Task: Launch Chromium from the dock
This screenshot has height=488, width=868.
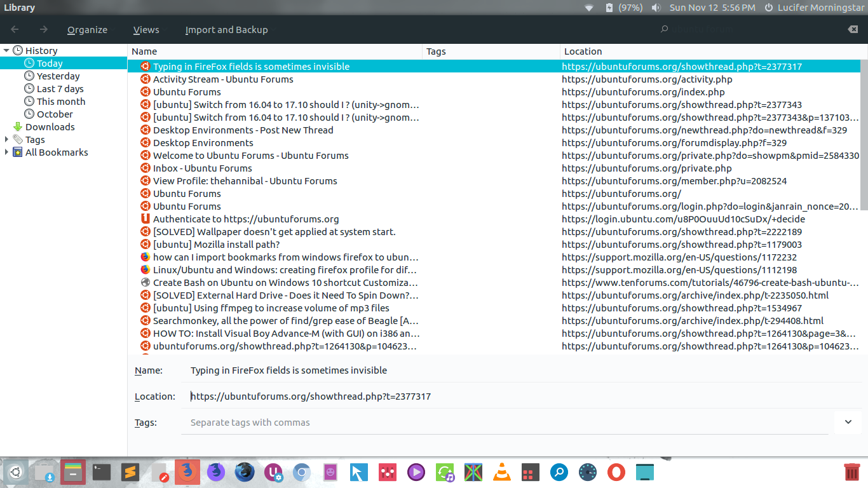Action: pos(302,472)
